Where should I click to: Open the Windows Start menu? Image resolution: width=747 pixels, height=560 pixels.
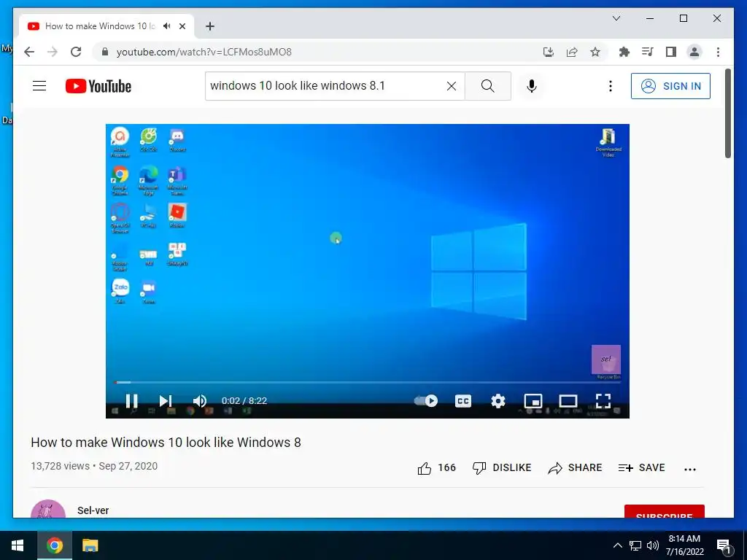pyautogui.click(x=18, y=545)
